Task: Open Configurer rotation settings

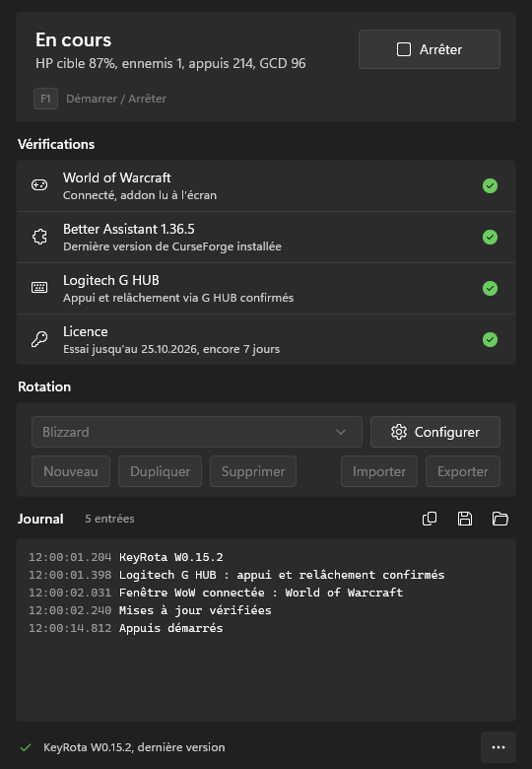Action: [435, 432]
